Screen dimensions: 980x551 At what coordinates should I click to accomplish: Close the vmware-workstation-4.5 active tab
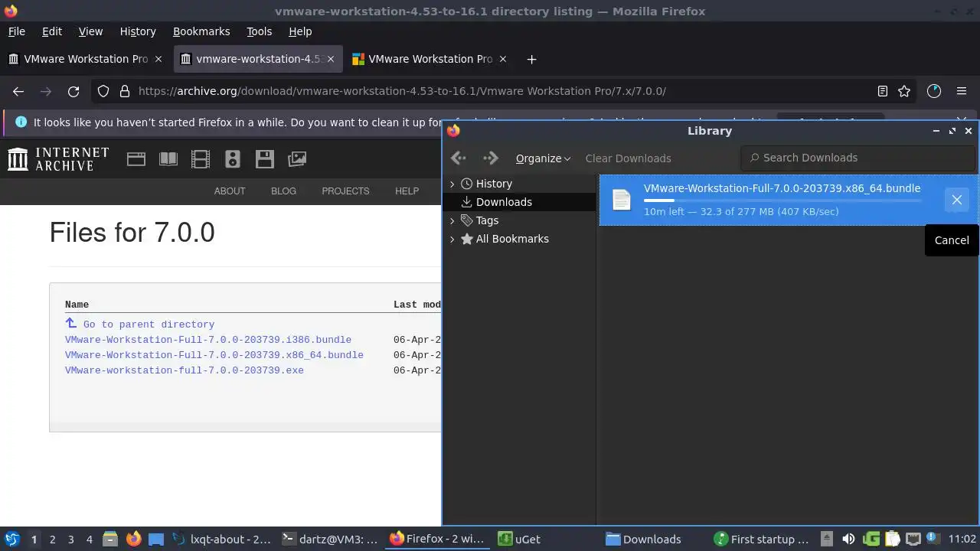[x=331, y=59]
